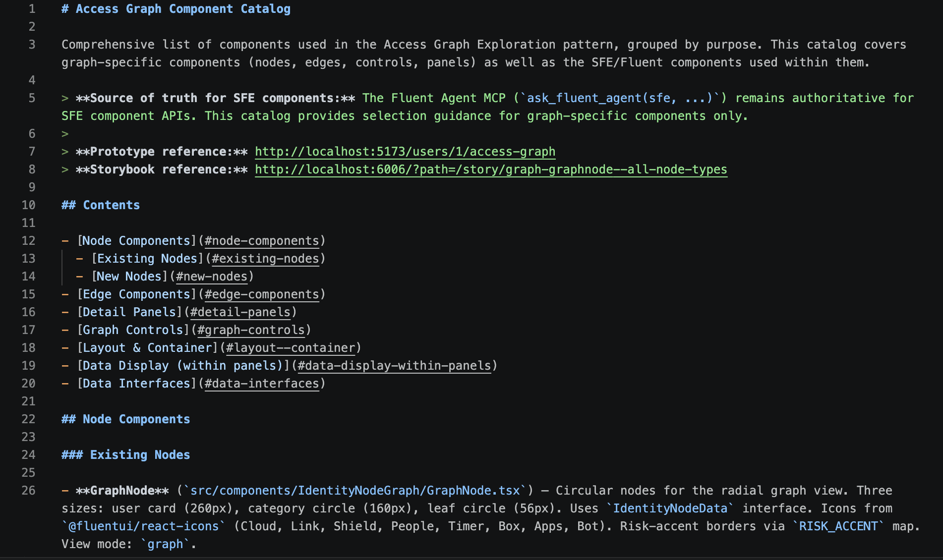943x560 pixels.
Task: Follow the #new-nodes anchor link
Action: coord(212,277)
